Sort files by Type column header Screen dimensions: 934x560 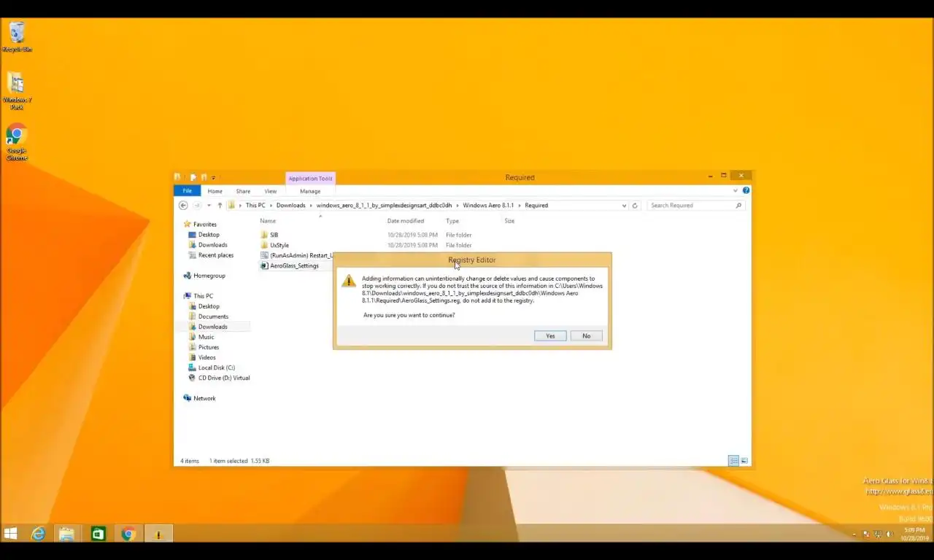click(452, 221)
